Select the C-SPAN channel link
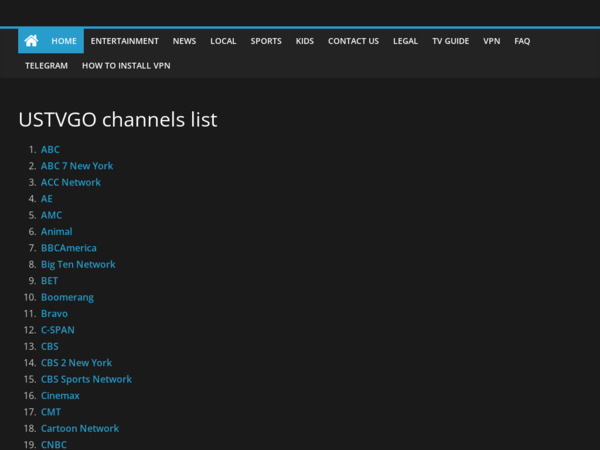The height and width of the screenshot is (450, 600). (x=57, y=330)
